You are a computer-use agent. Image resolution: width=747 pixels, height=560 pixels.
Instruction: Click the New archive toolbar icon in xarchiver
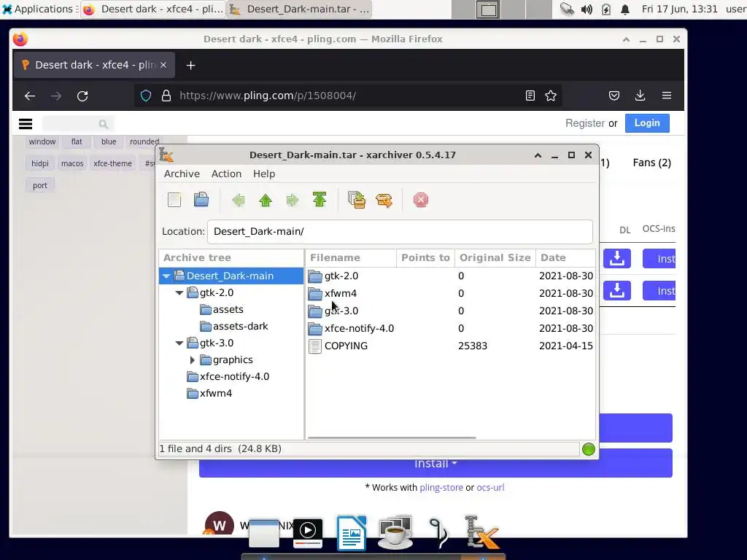tap(174, 200)
